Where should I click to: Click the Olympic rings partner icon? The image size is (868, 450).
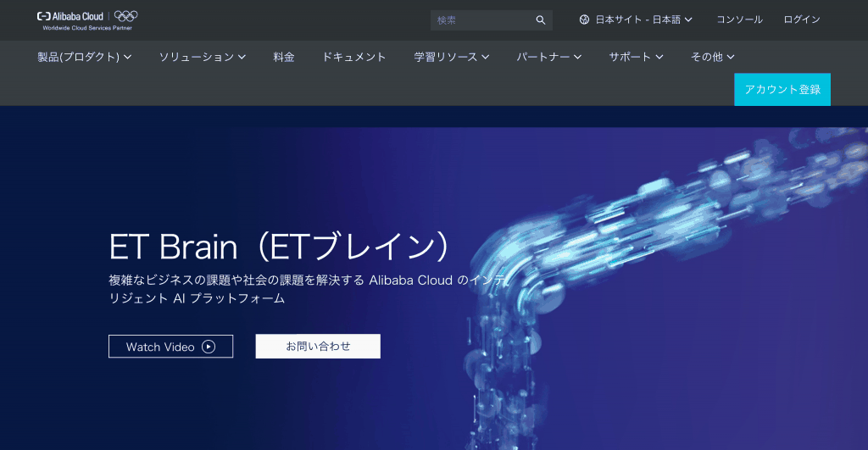126,16
